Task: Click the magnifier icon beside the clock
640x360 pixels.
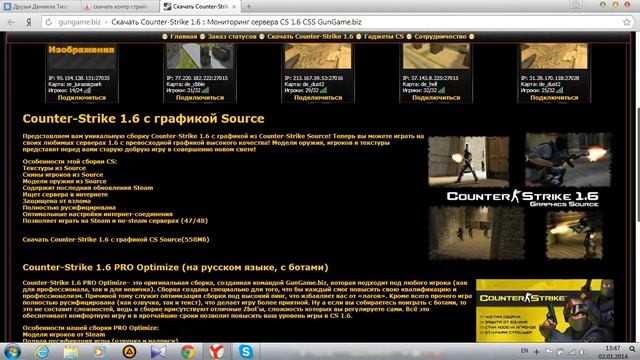Action: [x=632, y=349]
